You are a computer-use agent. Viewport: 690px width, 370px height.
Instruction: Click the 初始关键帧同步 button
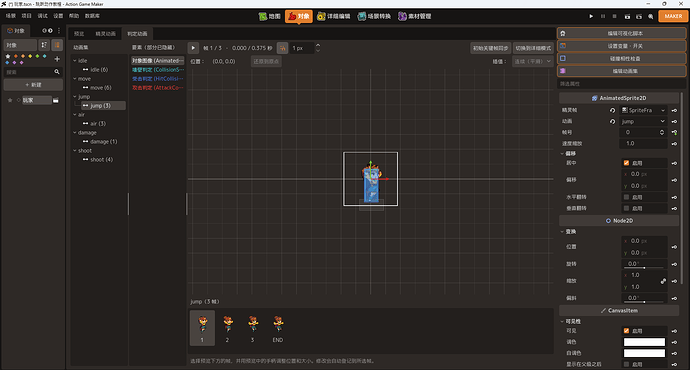[491, 48]
